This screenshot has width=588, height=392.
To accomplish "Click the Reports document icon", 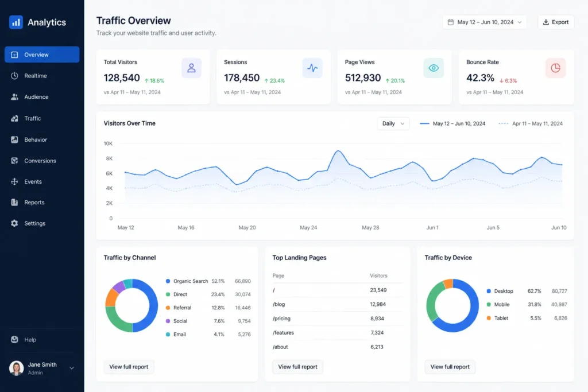I will click(x=14, y=203).
